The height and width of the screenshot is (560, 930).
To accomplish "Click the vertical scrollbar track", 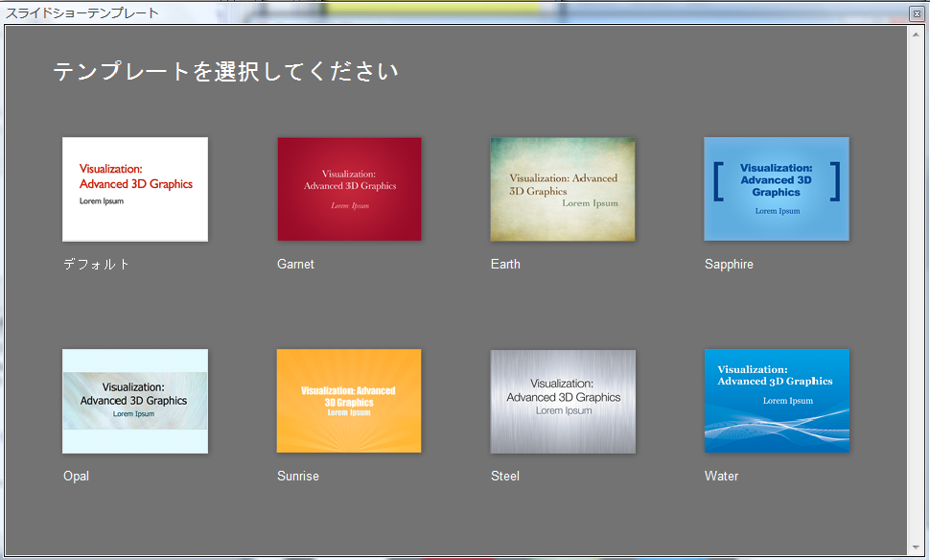I will (x=917, y=291).
